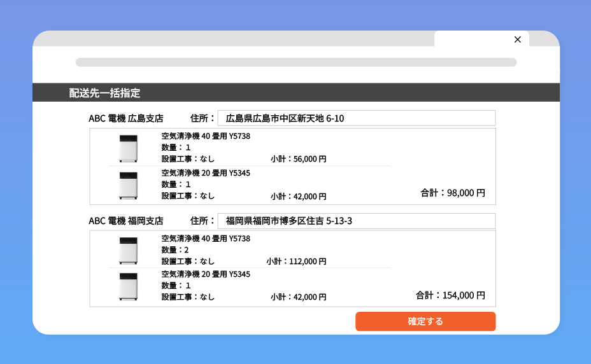Open 空気清浄機 20畳用 Y5345 name in 福岡支店
The height and width of the screenshot is (364, 591).
click(206, 274)
